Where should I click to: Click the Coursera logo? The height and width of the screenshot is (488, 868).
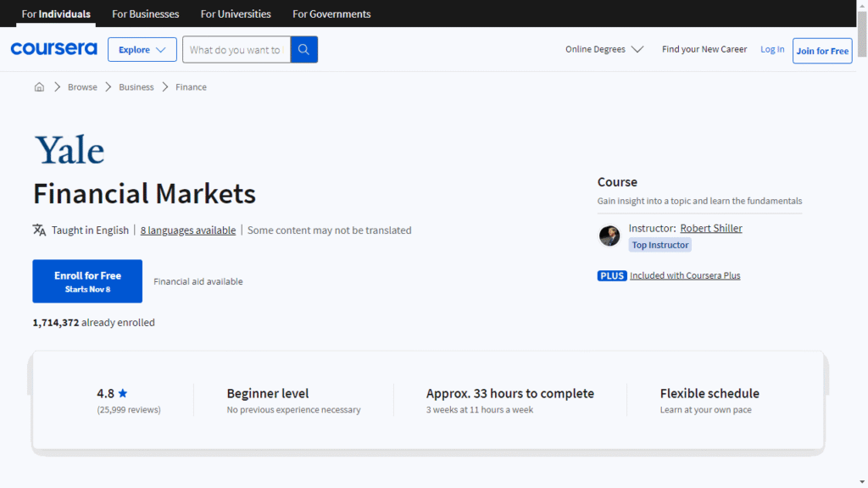tap(53, 50)
